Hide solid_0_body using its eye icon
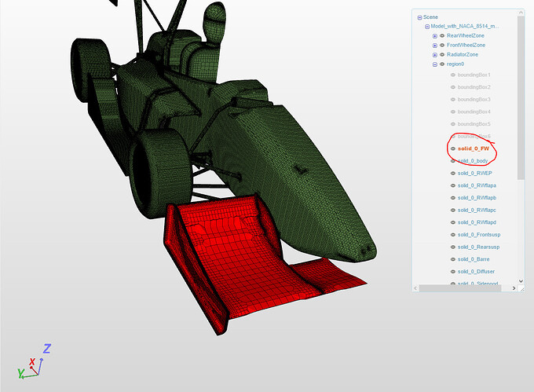The width and height of the screenshot is (534, 392). 453,161
